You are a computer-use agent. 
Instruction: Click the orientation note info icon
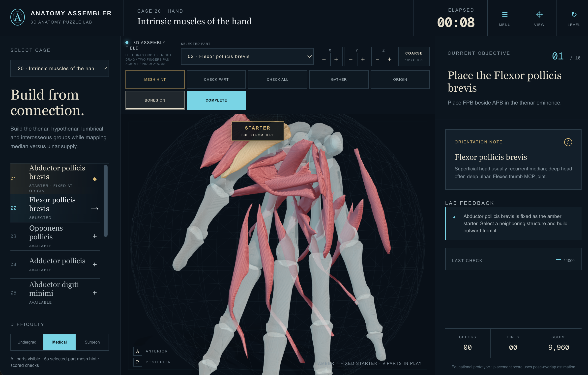568,142
